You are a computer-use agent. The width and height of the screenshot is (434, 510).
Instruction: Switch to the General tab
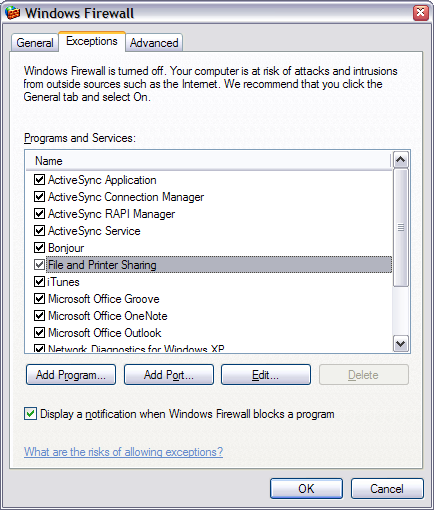click(35, 43)
